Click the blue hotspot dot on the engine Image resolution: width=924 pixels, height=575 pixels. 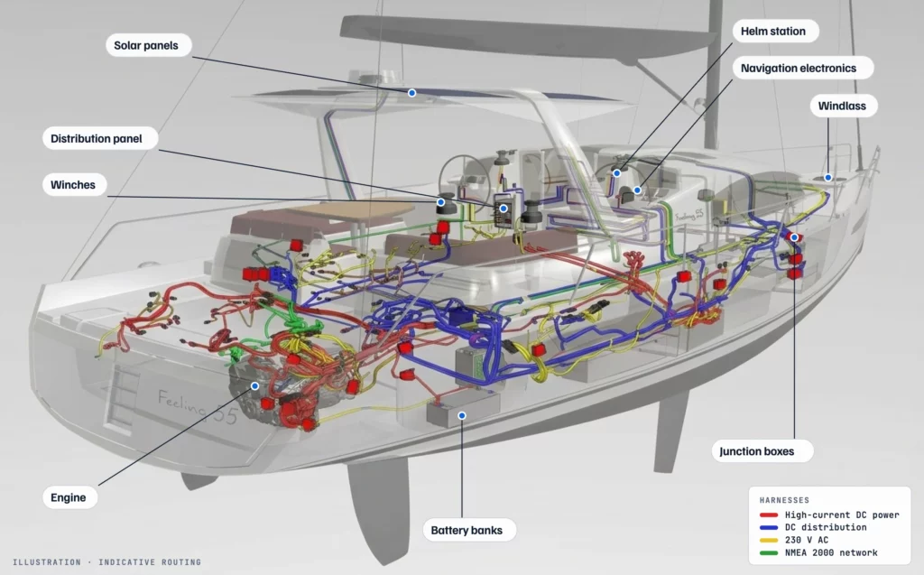(254, 386)
